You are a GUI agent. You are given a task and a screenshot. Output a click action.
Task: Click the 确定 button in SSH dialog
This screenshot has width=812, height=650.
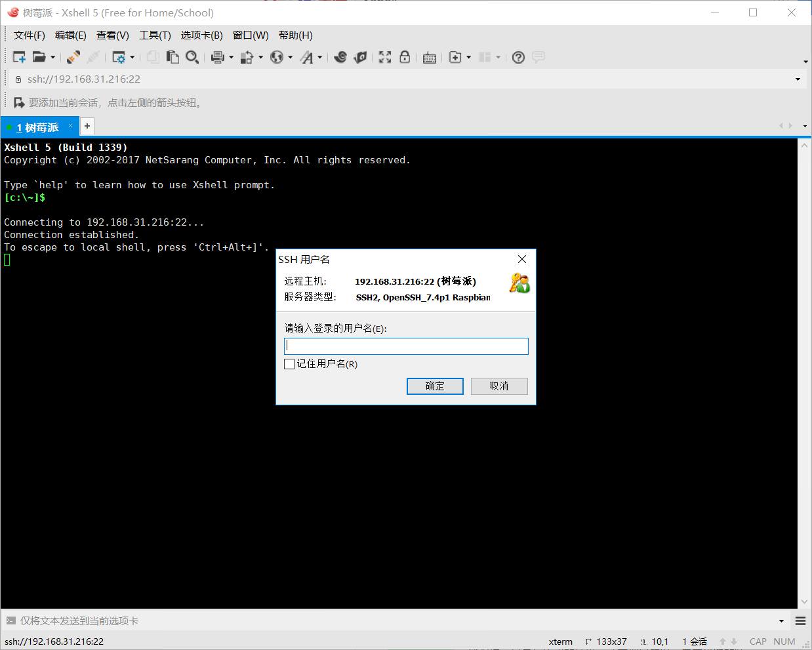pos(435,386)
